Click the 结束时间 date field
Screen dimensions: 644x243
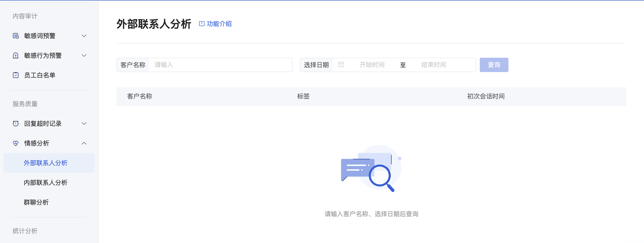click(434, 65)
